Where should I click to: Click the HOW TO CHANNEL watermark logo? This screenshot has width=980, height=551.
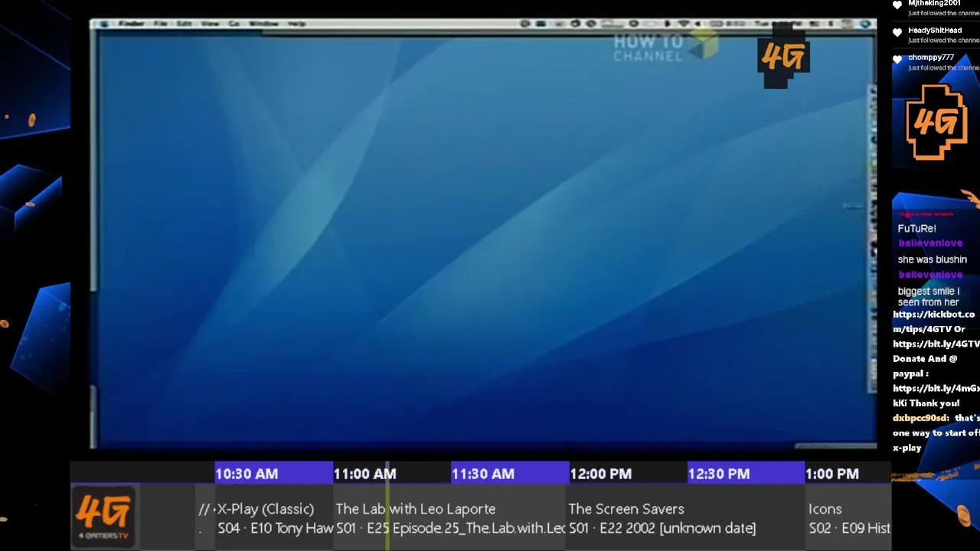665,47
